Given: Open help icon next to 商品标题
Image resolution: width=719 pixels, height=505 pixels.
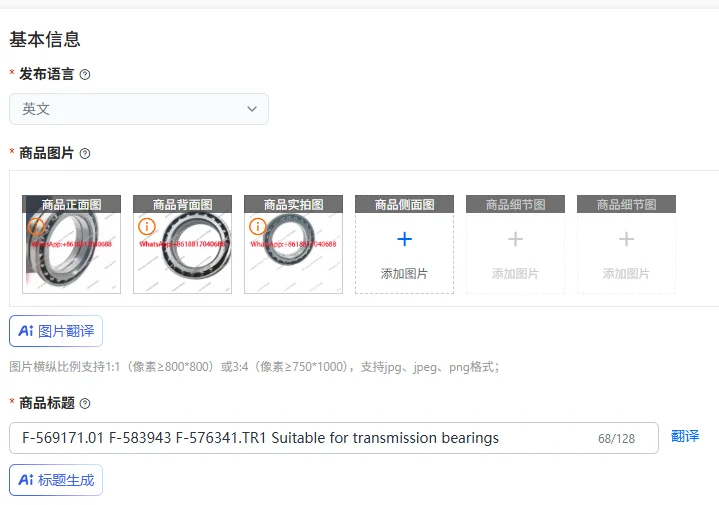Looking at the screenshot, I should click(x=85, y=404).
